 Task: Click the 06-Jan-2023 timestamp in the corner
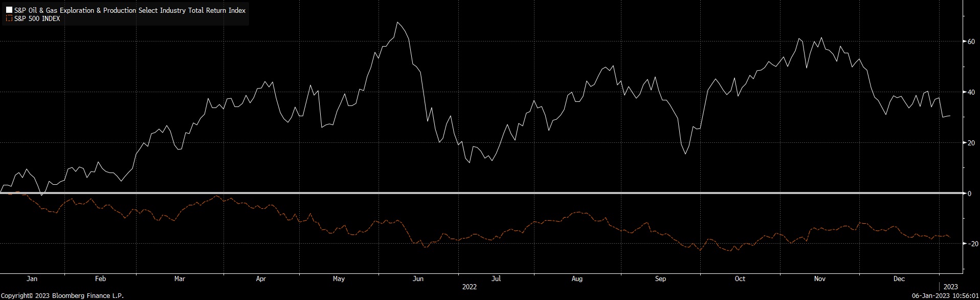pyautogui.click(x=946, y=296)
